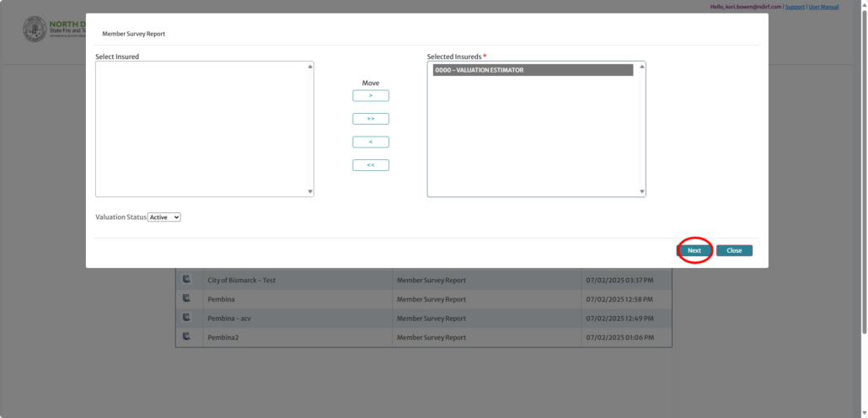Click the report icon for Pembina - acv
The height and width of the screenshot is (418, 868).
(x=187, y=318)
